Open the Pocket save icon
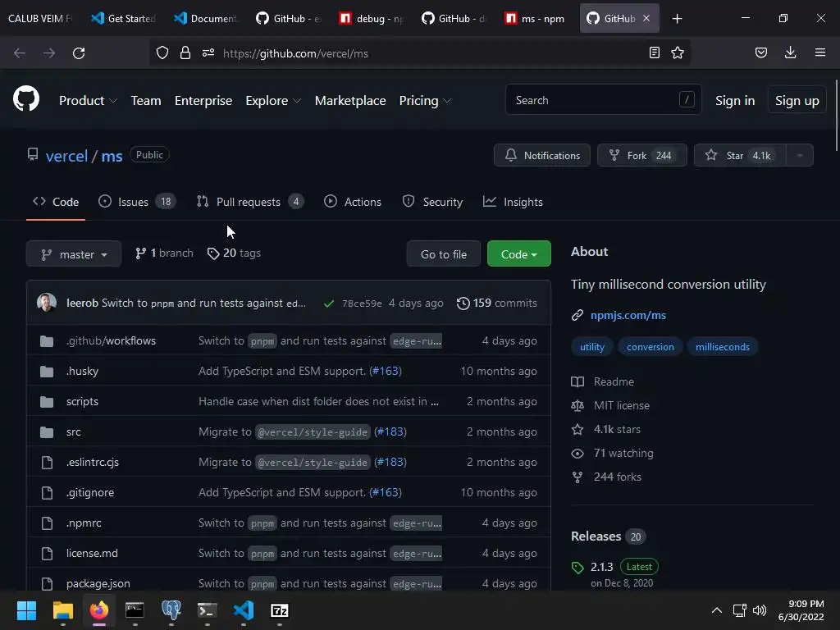Viewport: 840px width, 630px height. (760, 52)
